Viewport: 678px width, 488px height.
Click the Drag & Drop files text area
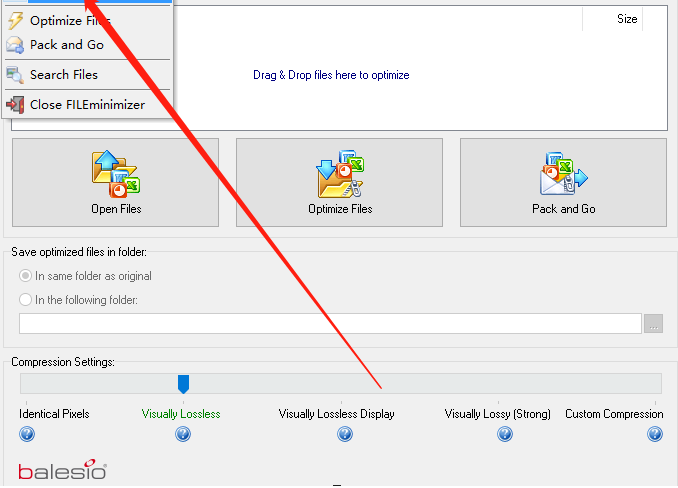(x=331, y=75)
